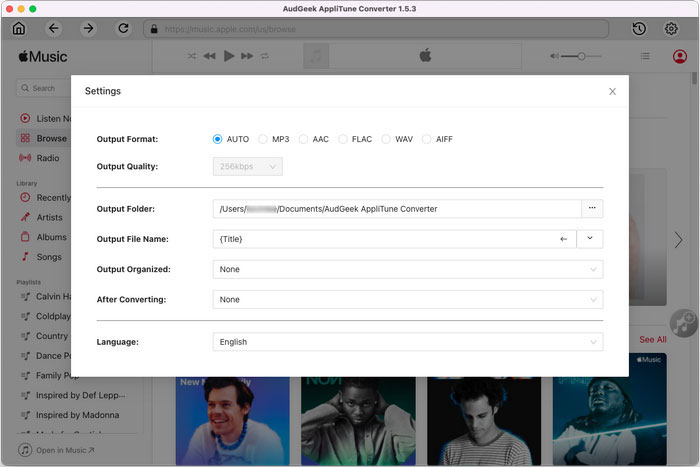Open the Coldplay playlist

[x=44, y=316]
